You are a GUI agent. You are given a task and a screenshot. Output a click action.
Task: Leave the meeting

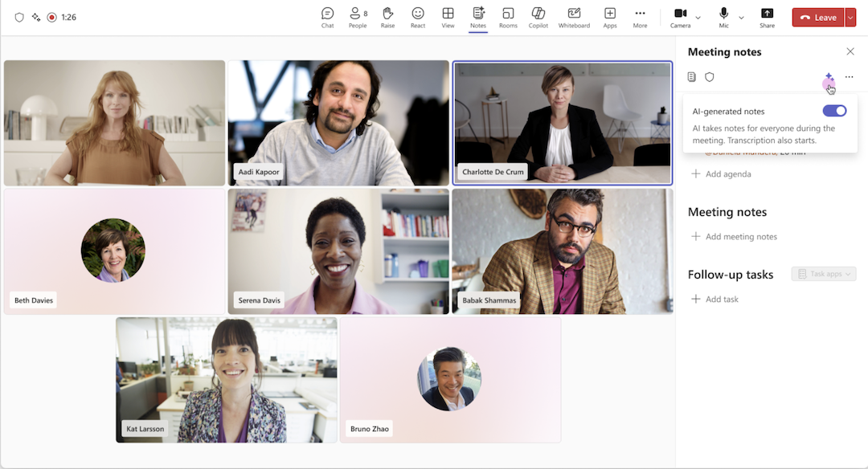[818, 17]
